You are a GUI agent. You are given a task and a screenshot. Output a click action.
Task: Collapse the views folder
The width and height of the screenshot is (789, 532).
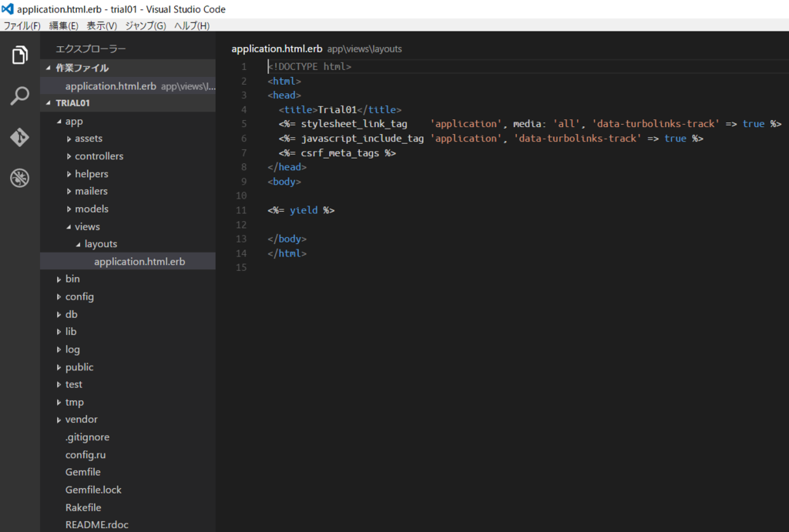click(69, 227)
